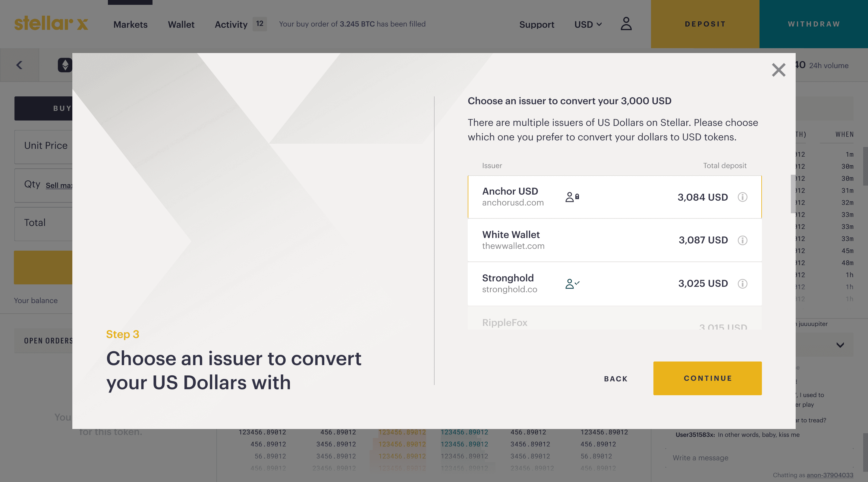Click the Ethereum token icon
Screen dimensions: 868x482
coord(65,65)
